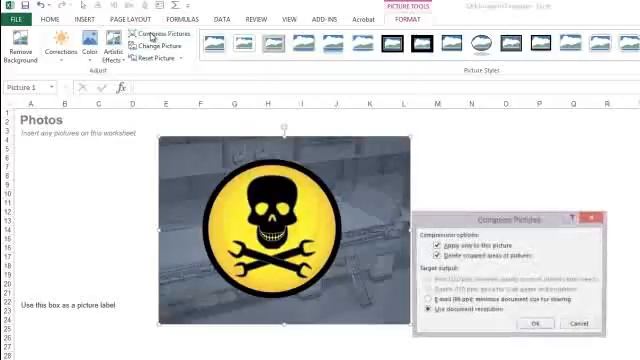Viewport: 640px width, 360px height.
Task: Click the fx insert function icon
Action: (x=121, y=87)
